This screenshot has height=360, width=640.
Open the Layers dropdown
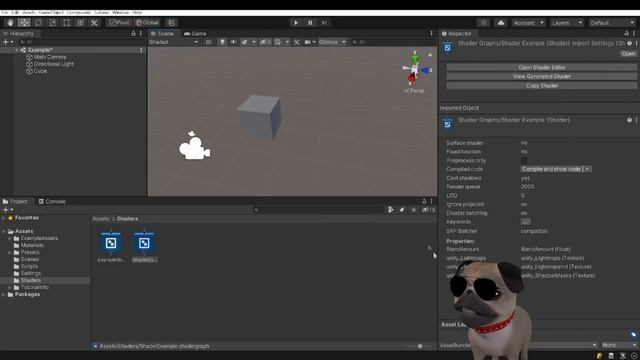pyautogui.click(x=567, y=23)
